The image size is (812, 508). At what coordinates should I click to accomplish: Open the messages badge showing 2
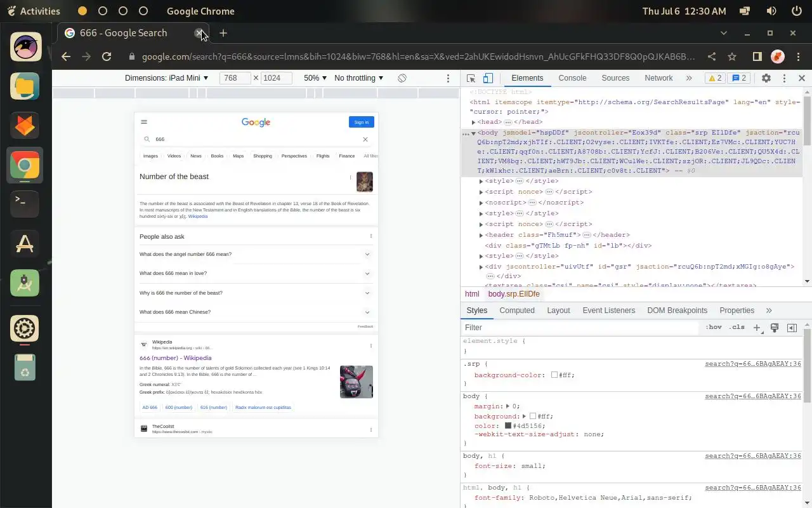tap(740, 78)
